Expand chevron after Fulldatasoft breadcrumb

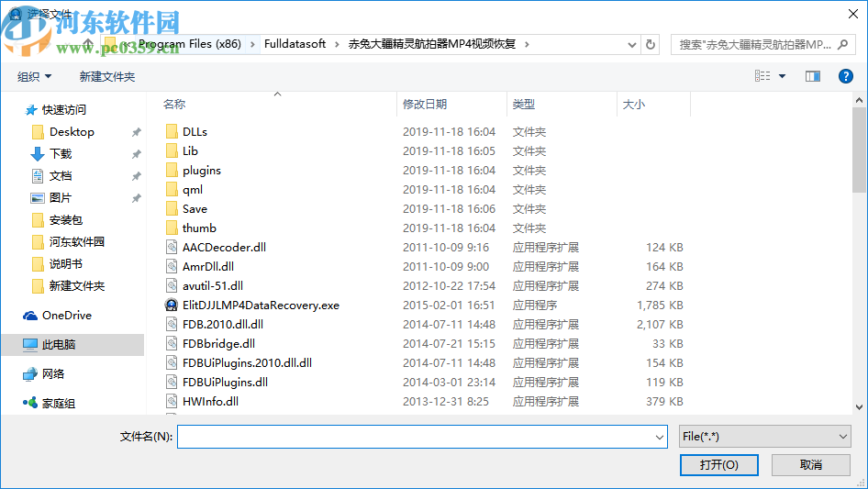pos(337,44)
